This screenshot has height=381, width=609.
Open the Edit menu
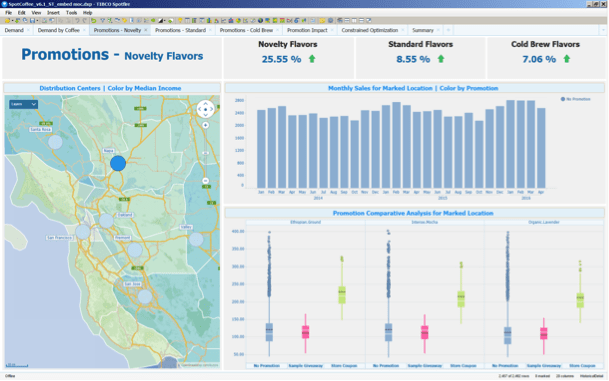pos(21,12)
